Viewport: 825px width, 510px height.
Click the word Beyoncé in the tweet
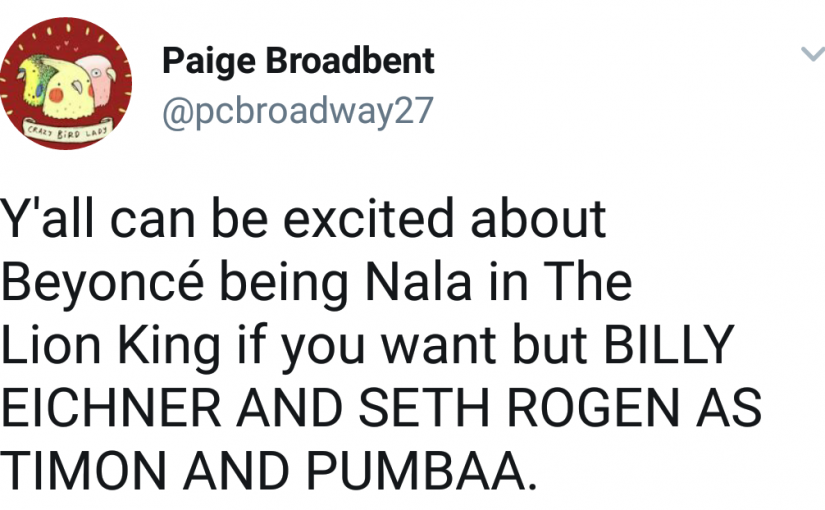102,282
